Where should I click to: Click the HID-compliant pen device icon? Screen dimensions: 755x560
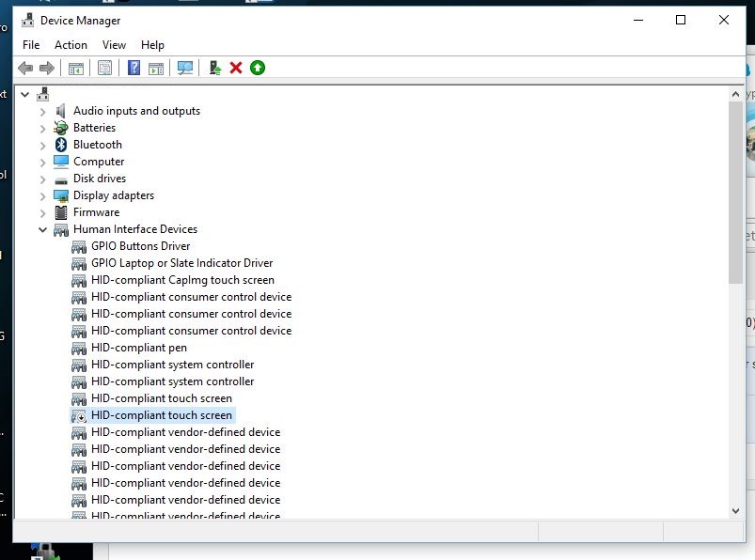click(79, 348)
